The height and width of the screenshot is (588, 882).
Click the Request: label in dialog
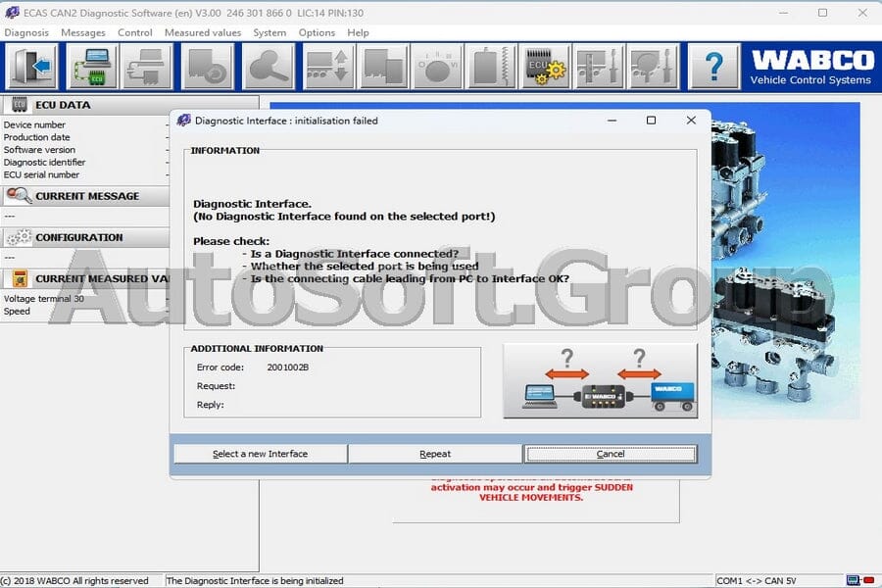pos(216,386)
